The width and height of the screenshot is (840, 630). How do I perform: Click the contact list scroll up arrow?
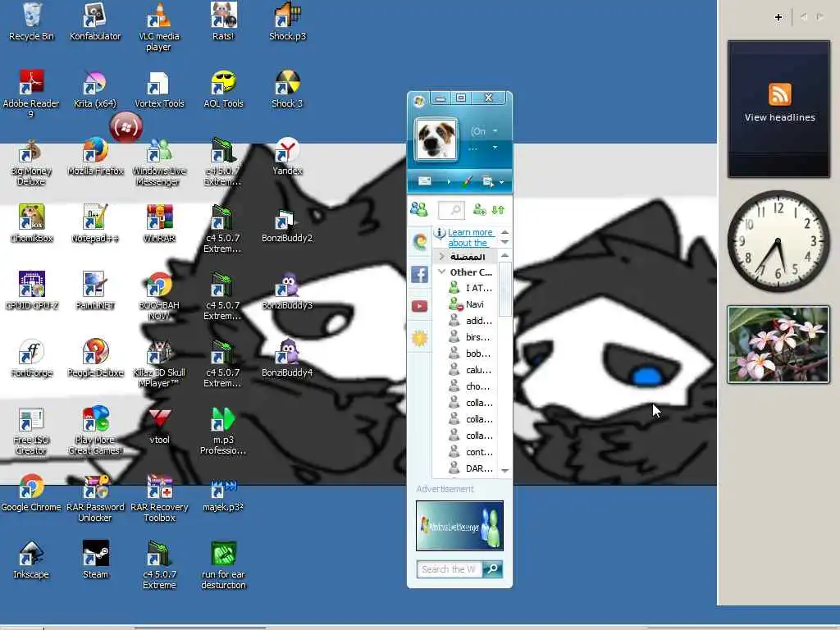pos(504,256)
